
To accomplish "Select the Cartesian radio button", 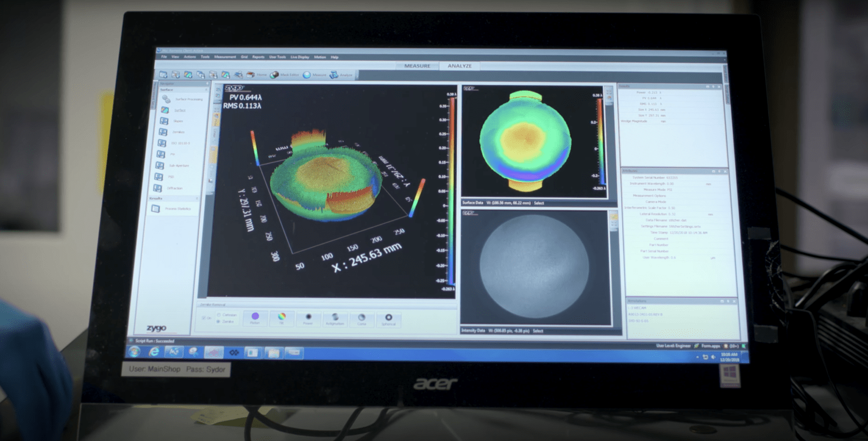I will pyautogui.click(x=219, y=315).
